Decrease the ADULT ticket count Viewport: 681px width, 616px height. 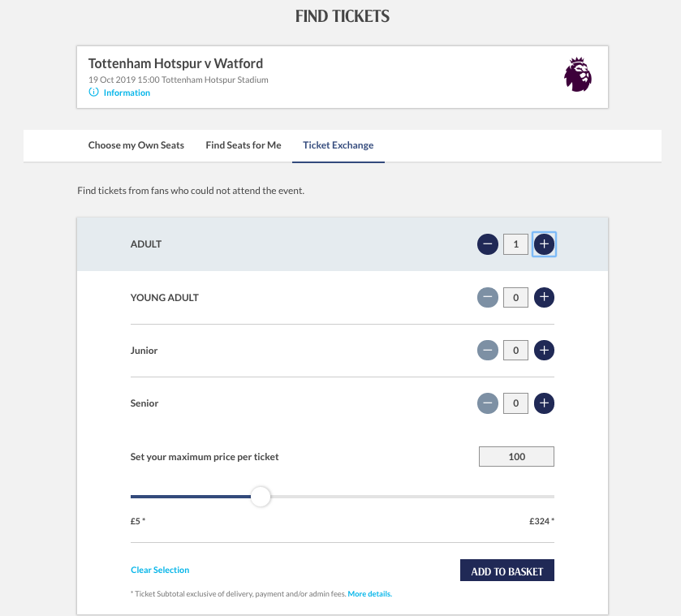(487, 243)
